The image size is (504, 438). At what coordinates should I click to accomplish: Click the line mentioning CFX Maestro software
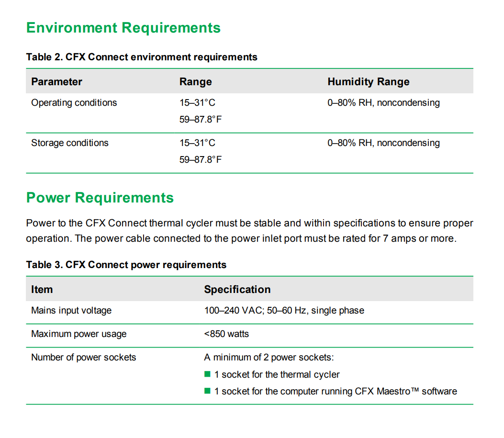pos(336,391)
